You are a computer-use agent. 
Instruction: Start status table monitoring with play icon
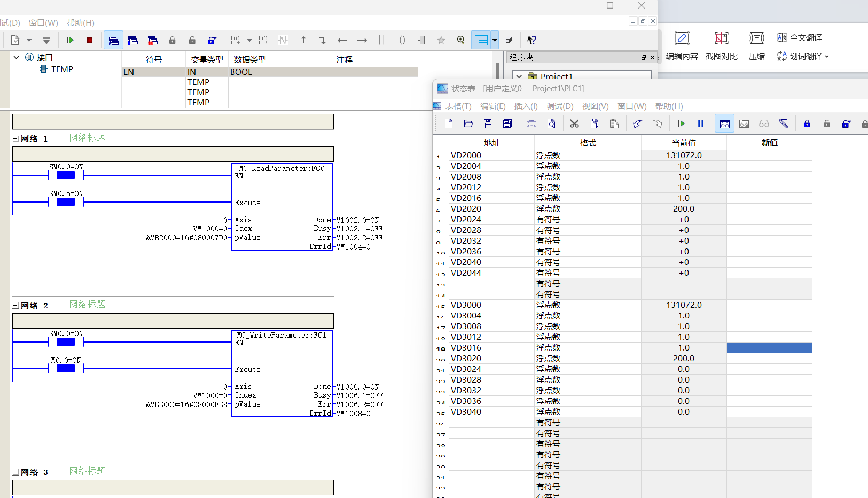point(681,123)
